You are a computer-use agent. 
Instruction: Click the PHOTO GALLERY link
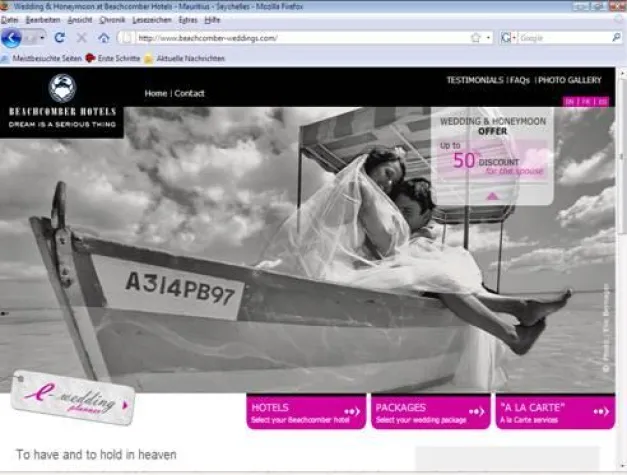click(570, 80)
